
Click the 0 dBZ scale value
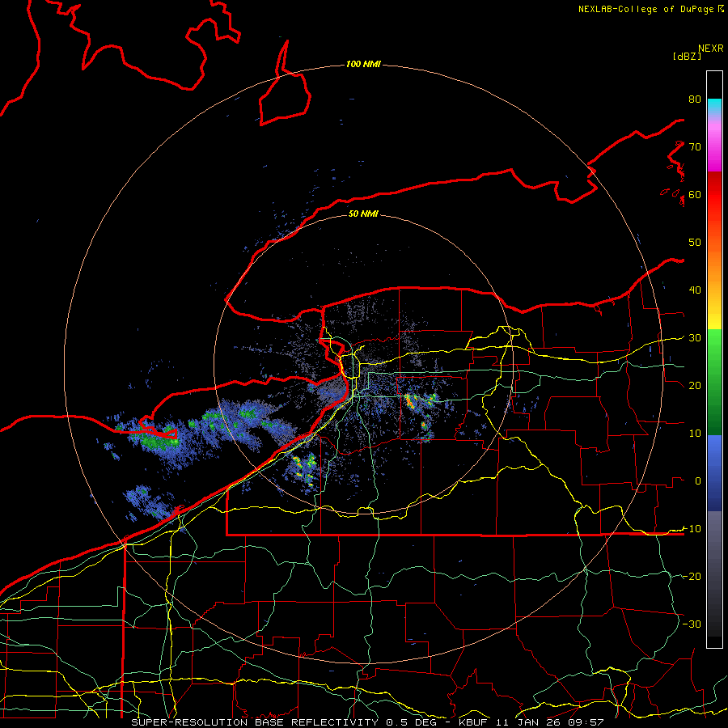pos(697,481)
